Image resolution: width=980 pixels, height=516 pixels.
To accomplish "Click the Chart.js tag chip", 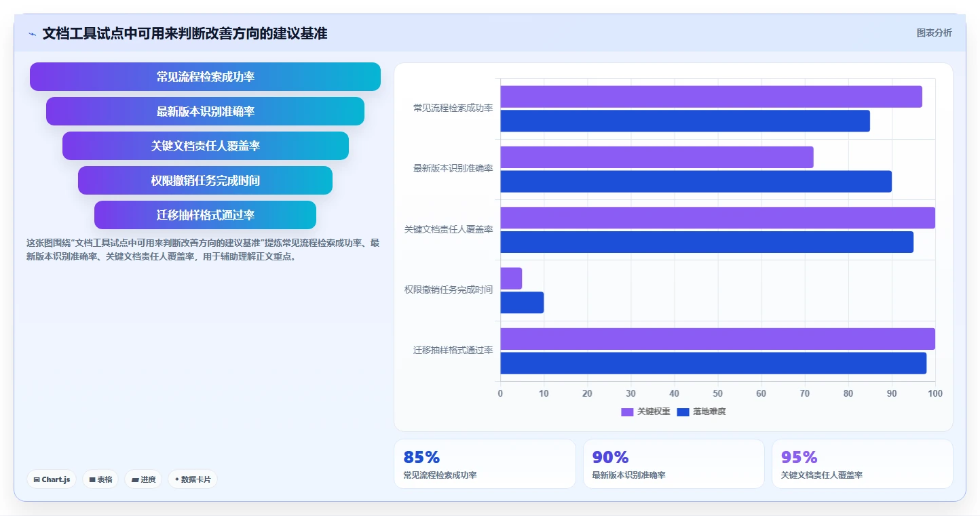I will [x=52, y=479].
